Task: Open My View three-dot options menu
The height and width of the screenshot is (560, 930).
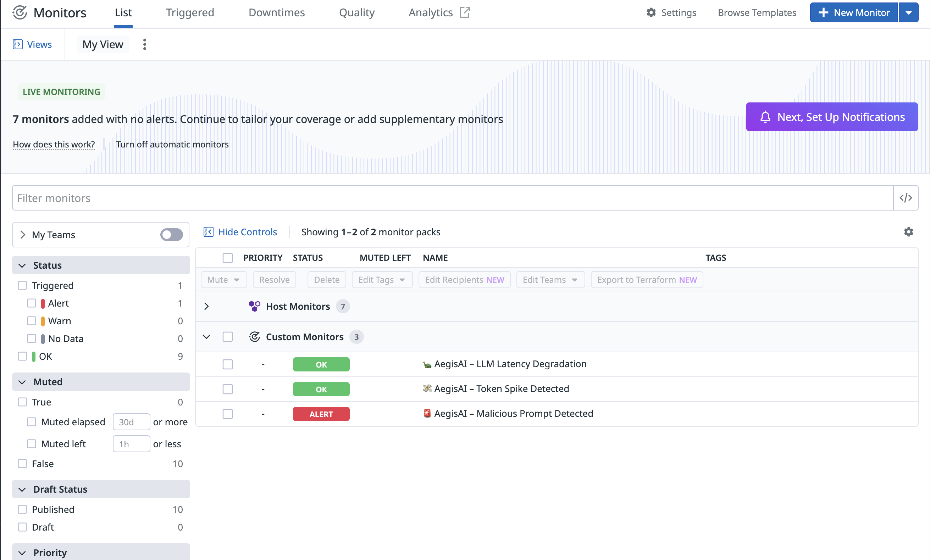Action: [x=145, y=45]
